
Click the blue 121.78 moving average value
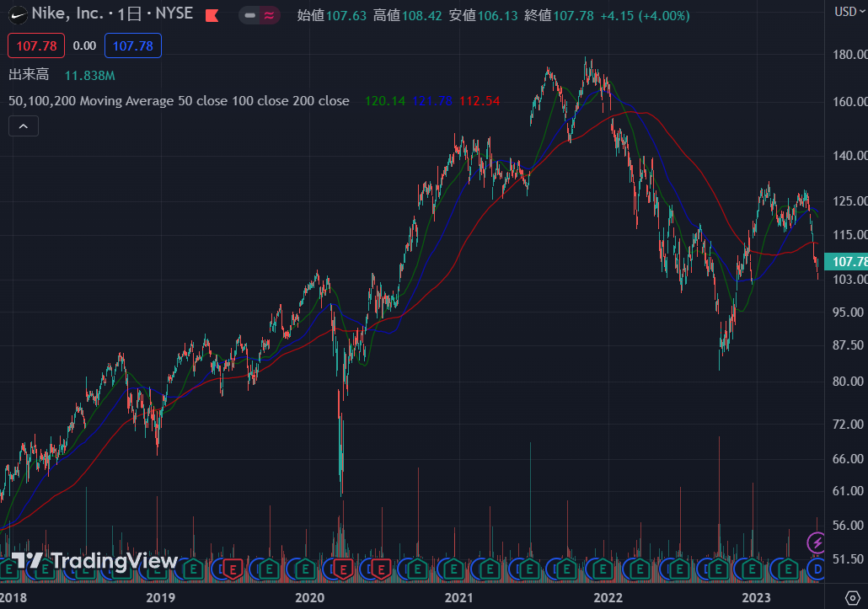click(x=432, y=101)
